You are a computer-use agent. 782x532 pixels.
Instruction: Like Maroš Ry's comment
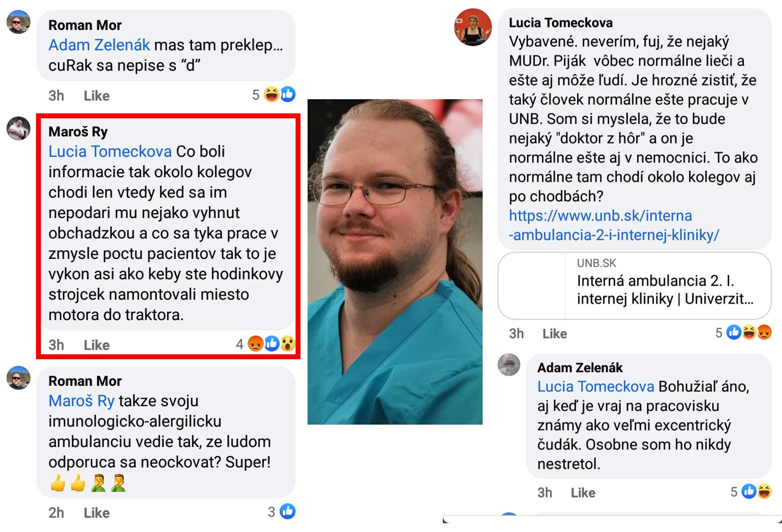click(97, 345)
